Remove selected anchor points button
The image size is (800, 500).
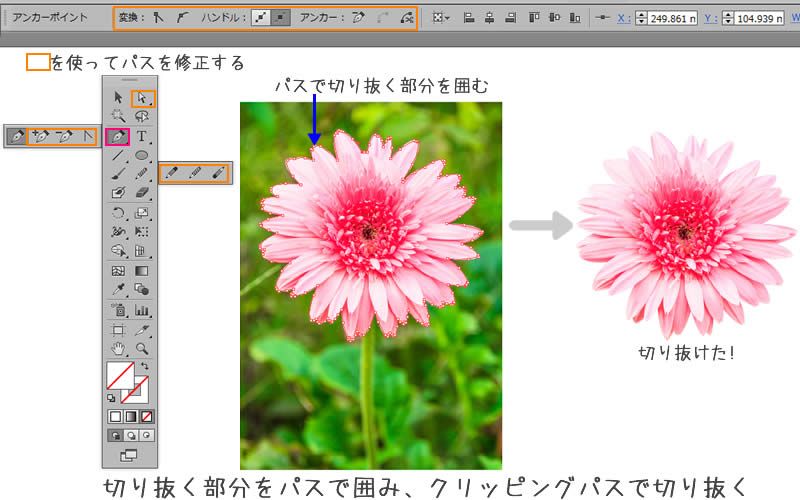(359, 18)
